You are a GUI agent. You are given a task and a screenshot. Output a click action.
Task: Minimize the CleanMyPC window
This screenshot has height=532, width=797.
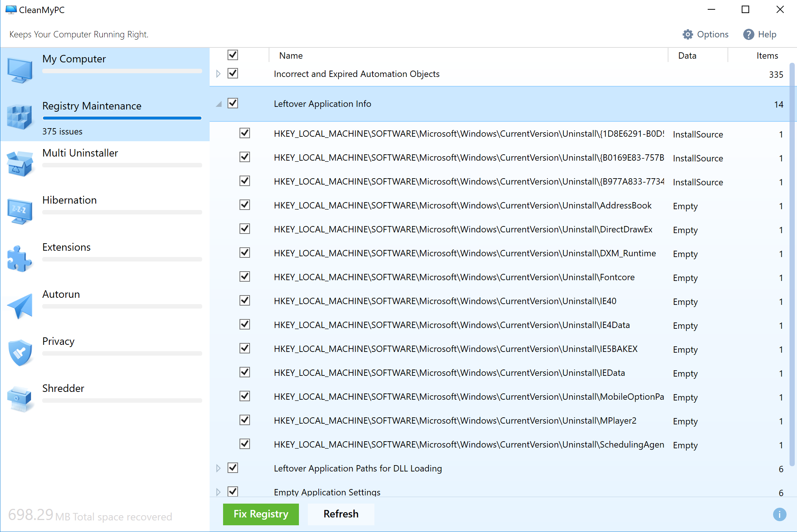click(x=711, y=9)
